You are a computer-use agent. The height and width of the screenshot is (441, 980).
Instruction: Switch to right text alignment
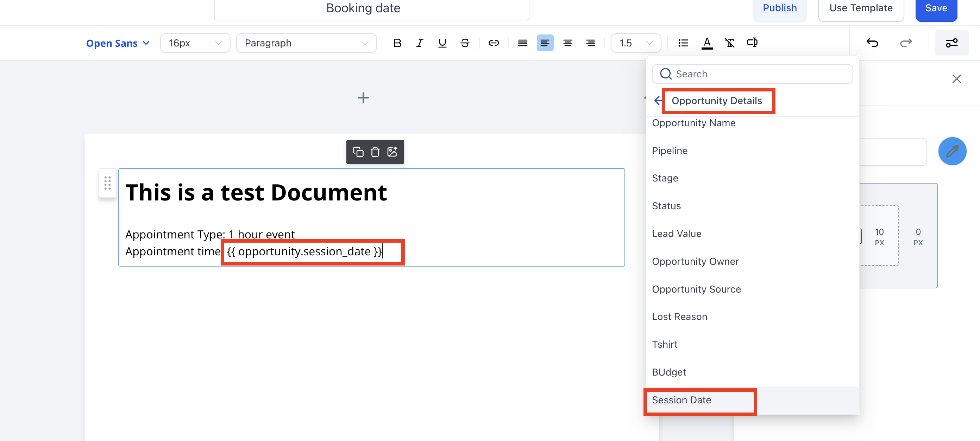click(590, 43)
